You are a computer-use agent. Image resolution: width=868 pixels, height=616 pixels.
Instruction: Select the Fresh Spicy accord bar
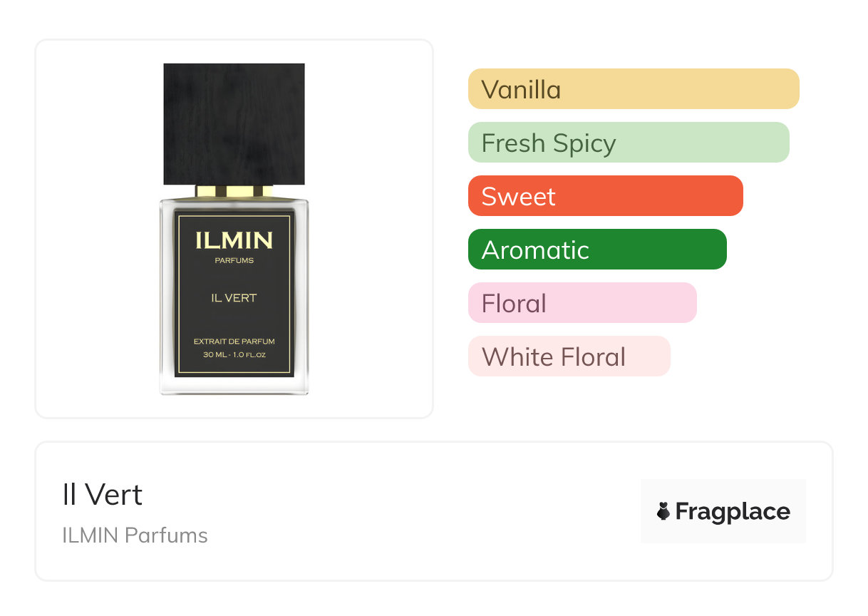628,143
